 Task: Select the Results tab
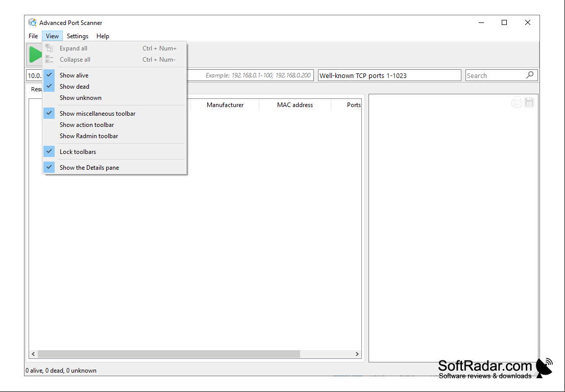tap(35, 89)
